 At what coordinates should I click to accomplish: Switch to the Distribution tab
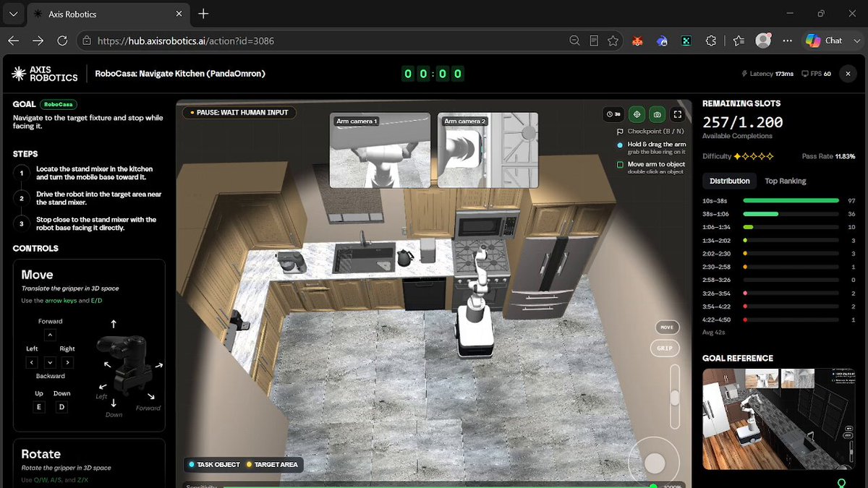[729, 181]
